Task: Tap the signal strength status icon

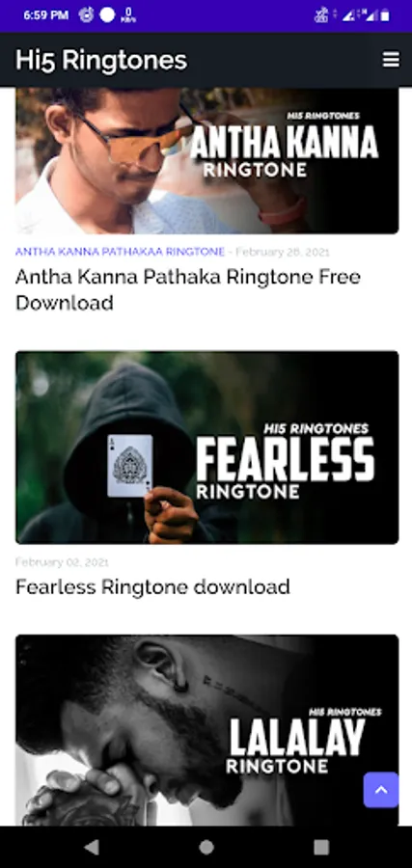Action: (x=349, y=16)
